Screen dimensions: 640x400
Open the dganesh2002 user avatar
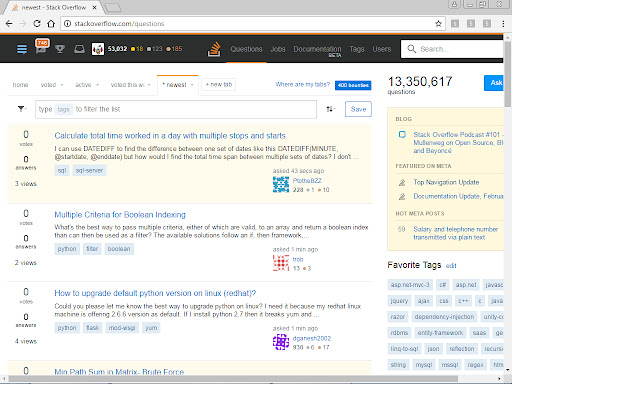[x=281, y=342]
